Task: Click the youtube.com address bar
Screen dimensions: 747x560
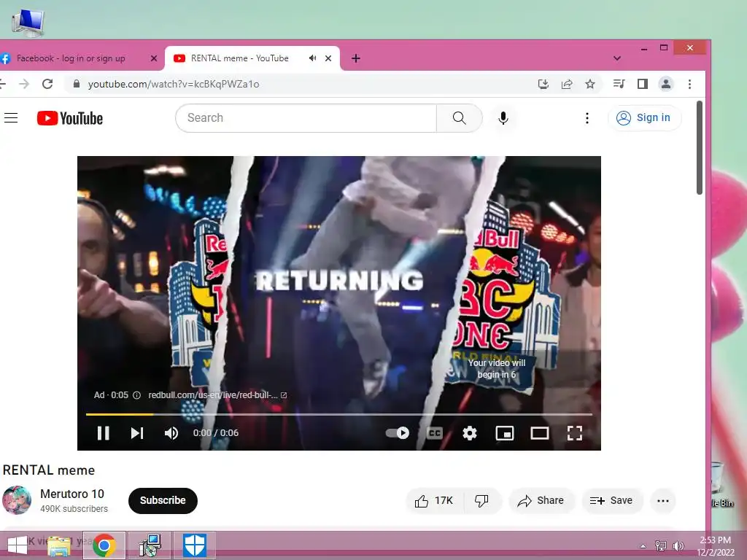Action: (174, 85)
